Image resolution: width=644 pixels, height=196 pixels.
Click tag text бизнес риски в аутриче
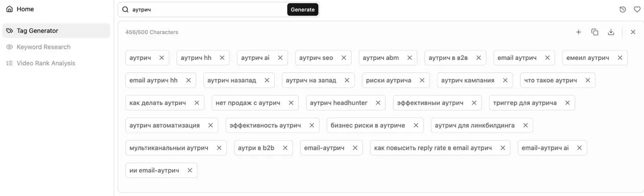[368, 125]
